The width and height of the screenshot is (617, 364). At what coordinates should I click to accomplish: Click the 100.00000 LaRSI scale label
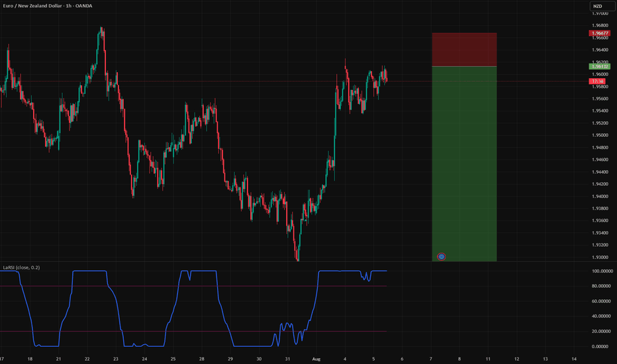pyautogui.click(x=602, y=271)
